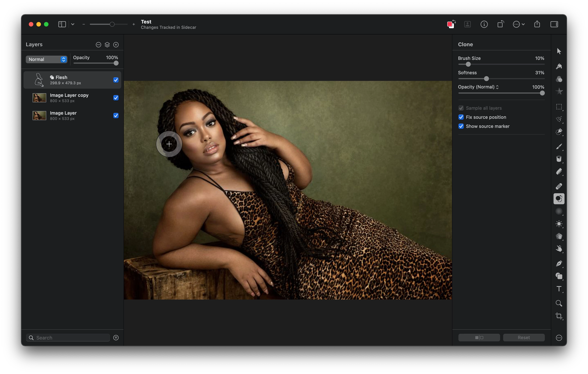588x374 pixels.
Task: Select the Zoom magnifier tool
Action: [x=559, y=303]
